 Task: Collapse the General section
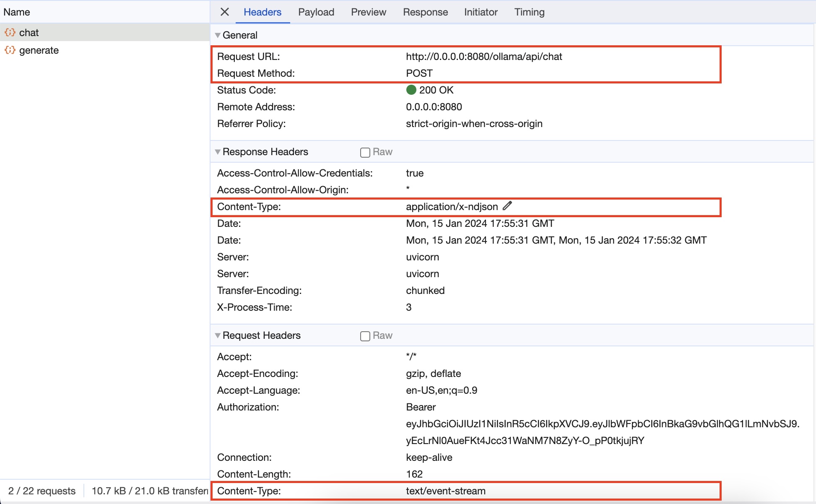tap(218, 35)
